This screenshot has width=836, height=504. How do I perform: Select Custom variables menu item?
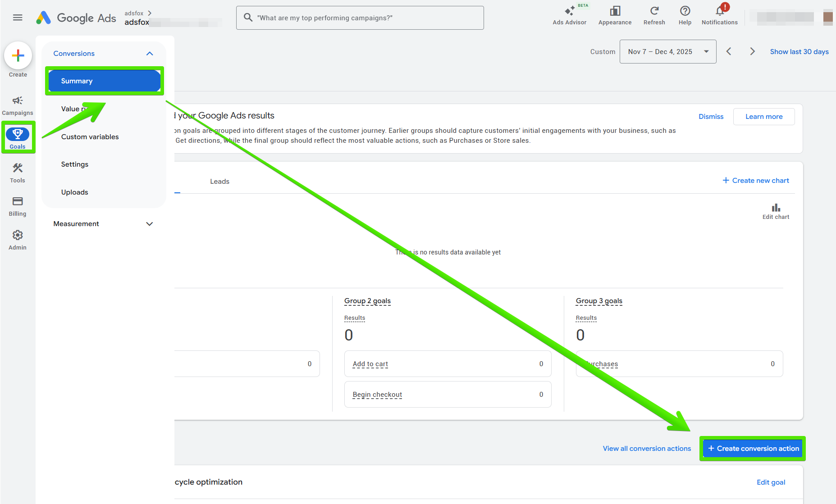click(x=90, y=137)
